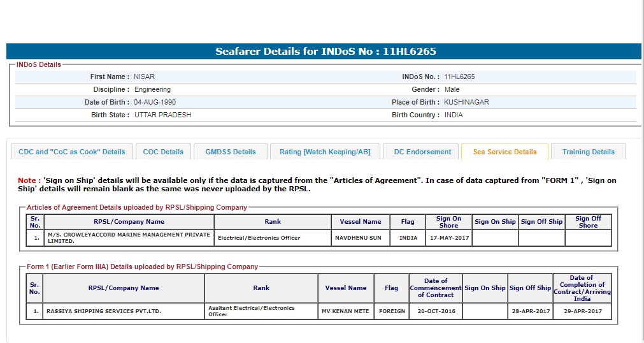The image size is (644, 343).
Task: Open the GMDSS Details tab
Action: pos(231,152)
